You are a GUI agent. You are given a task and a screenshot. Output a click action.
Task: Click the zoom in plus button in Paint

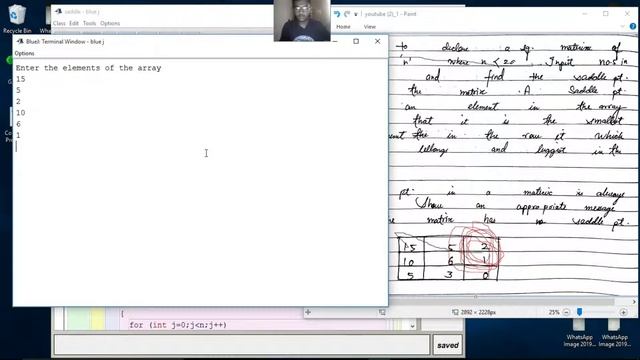click(623, 312)
